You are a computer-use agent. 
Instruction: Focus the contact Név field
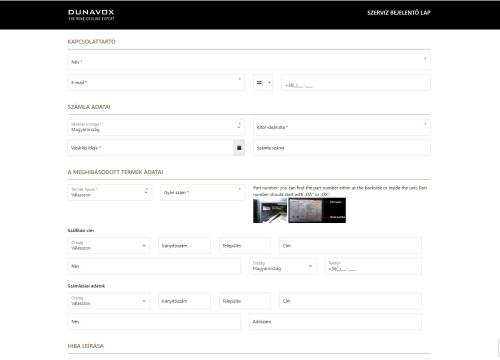point(249,62)
